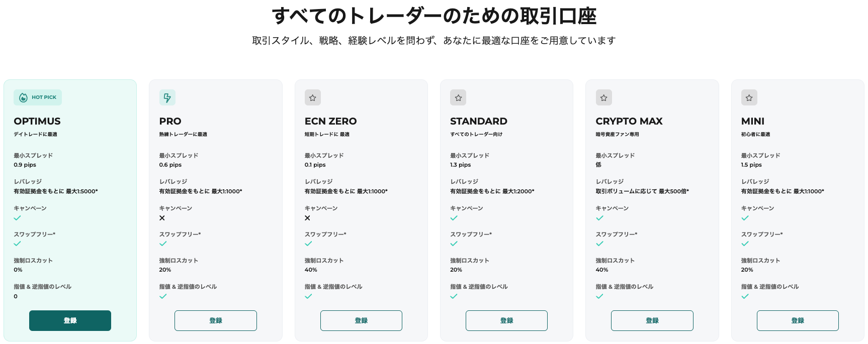Click the flame icon on the OPTIMUS card
This screenshot has height=344, width=868.
coord(22,97)
